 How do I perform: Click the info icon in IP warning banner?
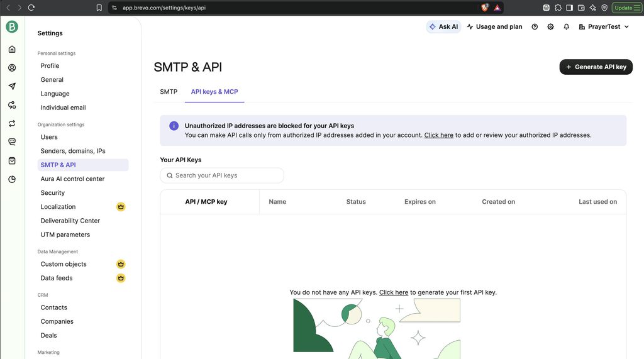click(174, 126)
